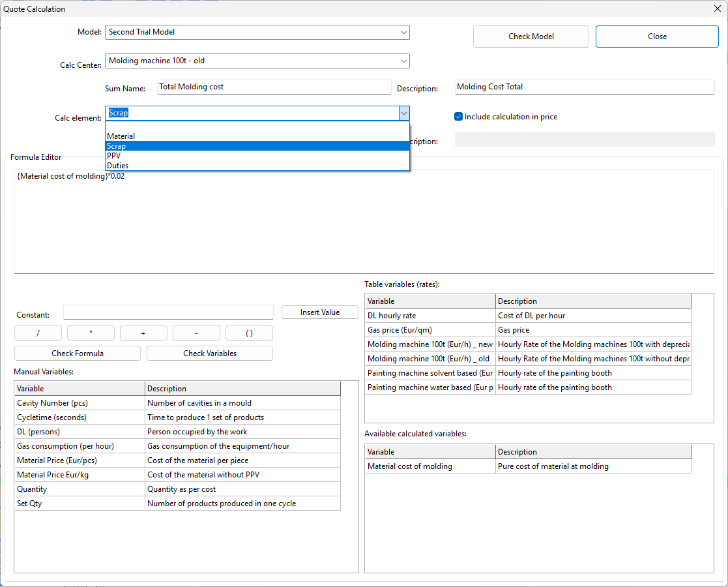Viewport: 728px width, 587px height.
Task: Insert the minus operator
Action: pyautogui.click(x=196, y=333)
